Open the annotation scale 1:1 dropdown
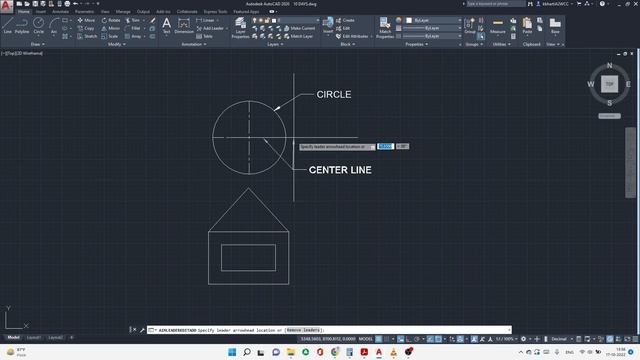This screenshot has height=360, width=640. click(x=507, y=339)
